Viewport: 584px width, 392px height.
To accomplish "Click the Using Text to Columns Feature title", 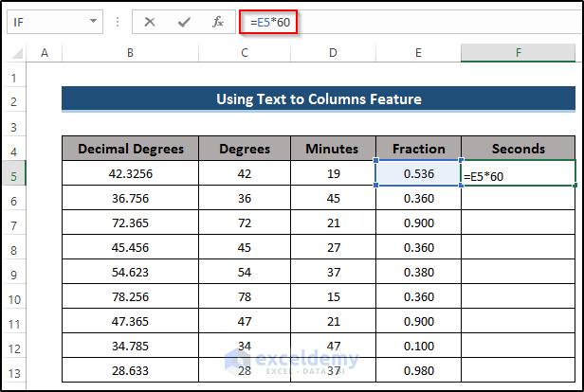I will [x=319, y=98].
